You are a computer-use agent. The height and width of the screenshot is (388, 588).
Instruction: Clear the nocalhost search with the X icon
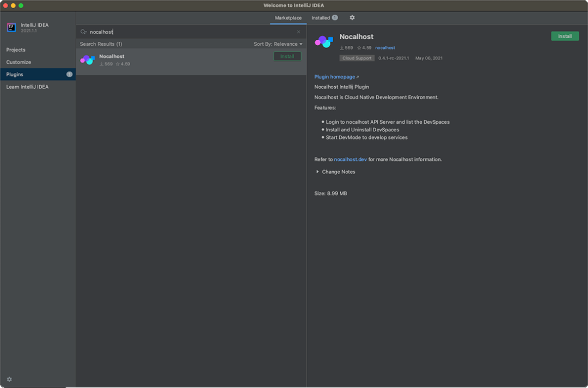coord(298,32)
